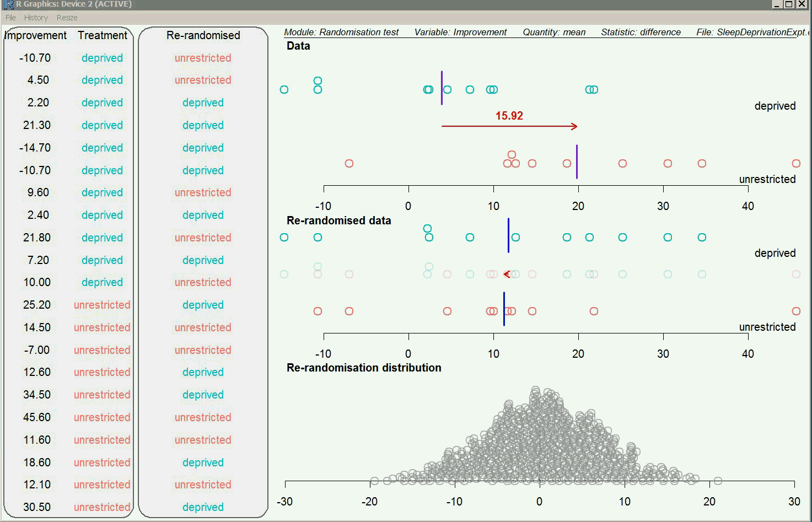812x522 pixels.
Task: Open the Resize menu
Action: click(67, 18)
